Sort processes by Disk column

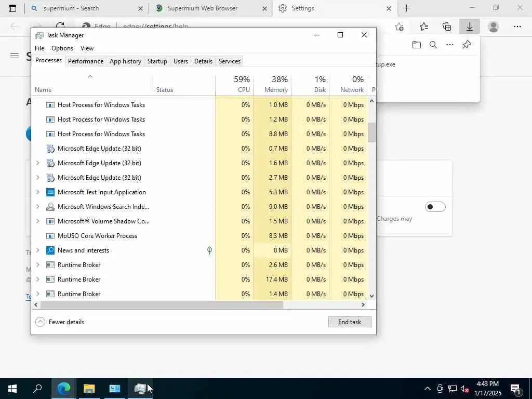tap(311, 84)
